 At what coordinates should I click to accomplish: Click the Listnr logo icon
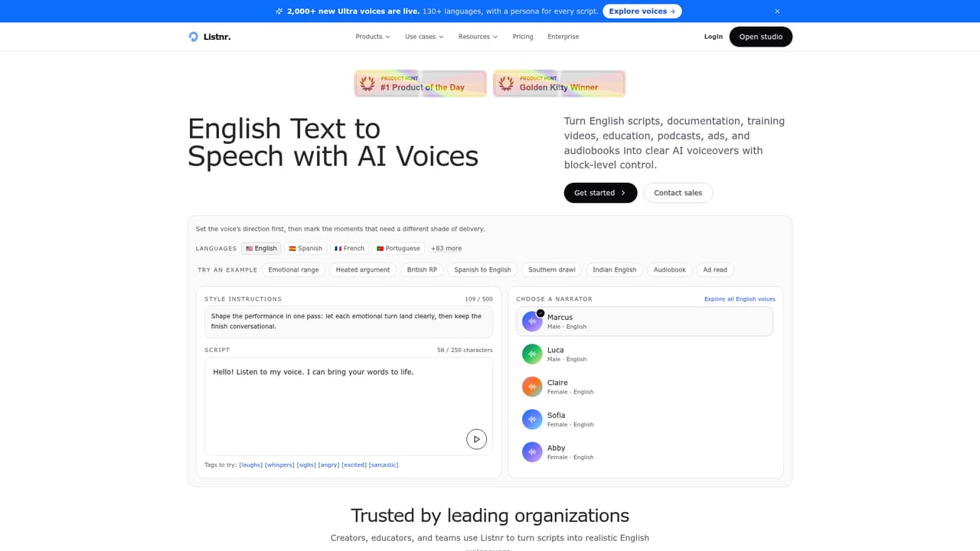193,37
